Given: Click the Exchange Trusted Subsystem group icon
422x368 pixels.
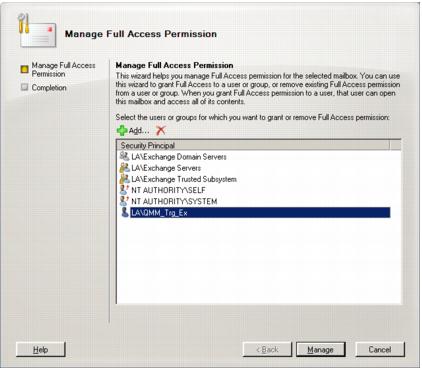Looking at the screenshot, I should [125, 179].
